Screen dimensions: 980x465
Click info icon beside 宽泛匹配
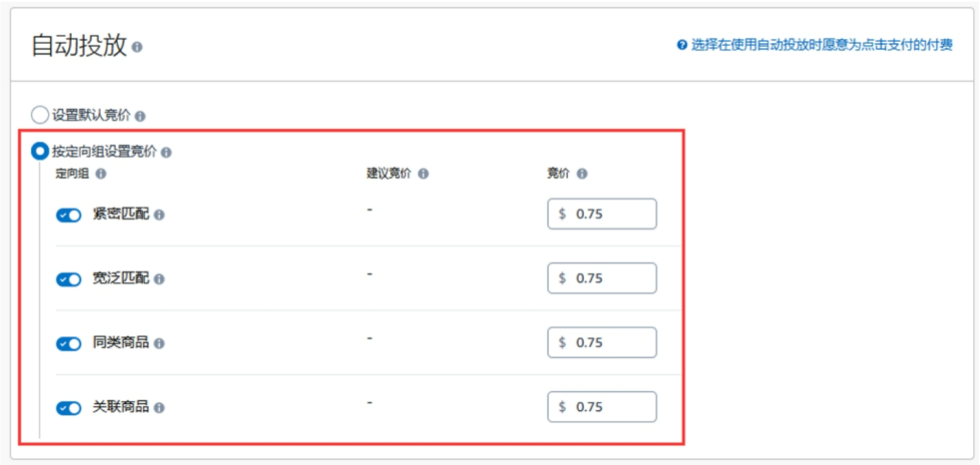coord(159,280)
